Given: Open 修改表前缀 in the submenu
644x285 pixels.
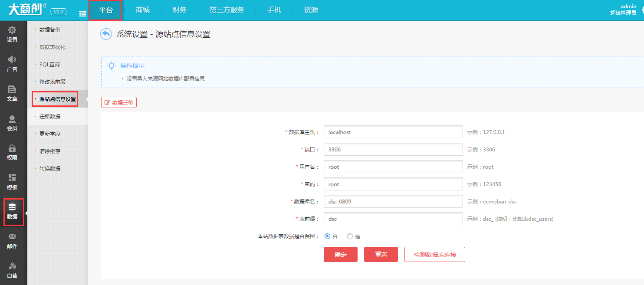Looking at the screenshot, I should point(53,82).
